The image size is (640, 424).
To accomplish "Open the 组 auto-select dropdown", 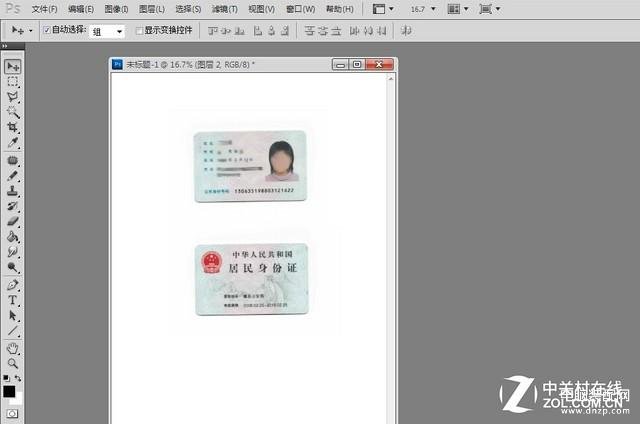I will [107, 31].
